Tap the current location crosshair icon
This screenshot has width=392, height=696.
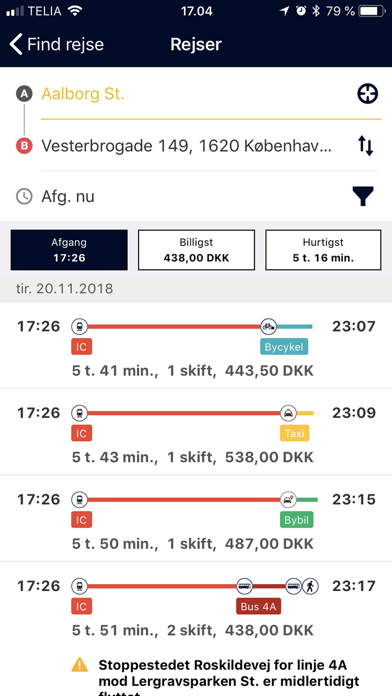[x=368, y=94]
